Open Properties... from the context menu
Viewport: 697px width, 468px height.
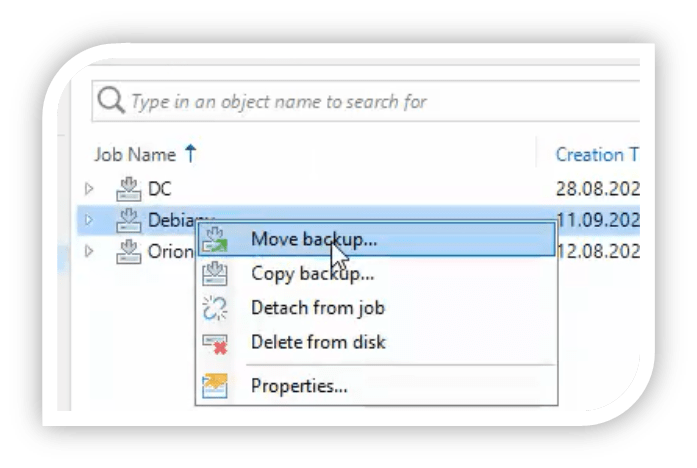point(299,385)
